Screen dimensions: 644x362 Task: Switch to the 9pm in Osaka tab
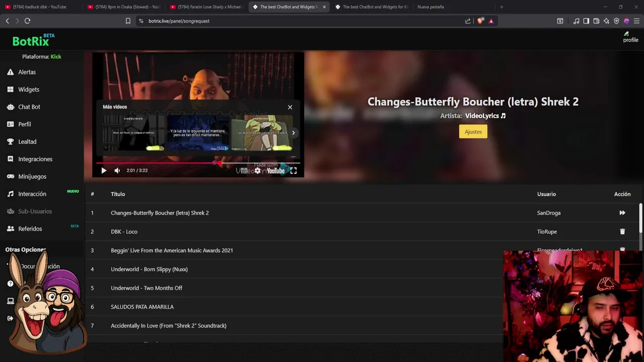point(123,7)
